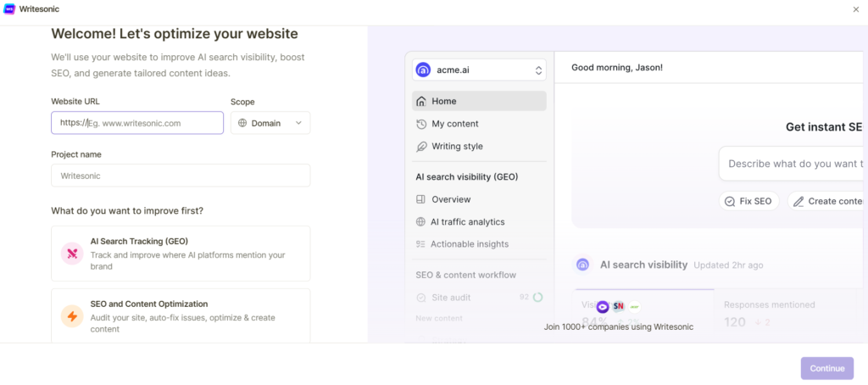
Task: Click the Writesonic logo icon in title bar
Action: (9, 8)
